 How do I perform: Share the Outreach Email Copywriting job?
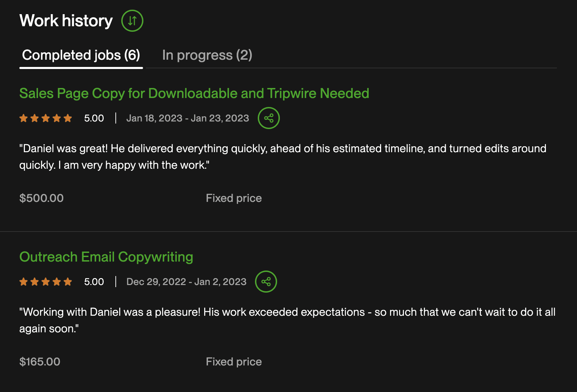[x=266, y=281]
